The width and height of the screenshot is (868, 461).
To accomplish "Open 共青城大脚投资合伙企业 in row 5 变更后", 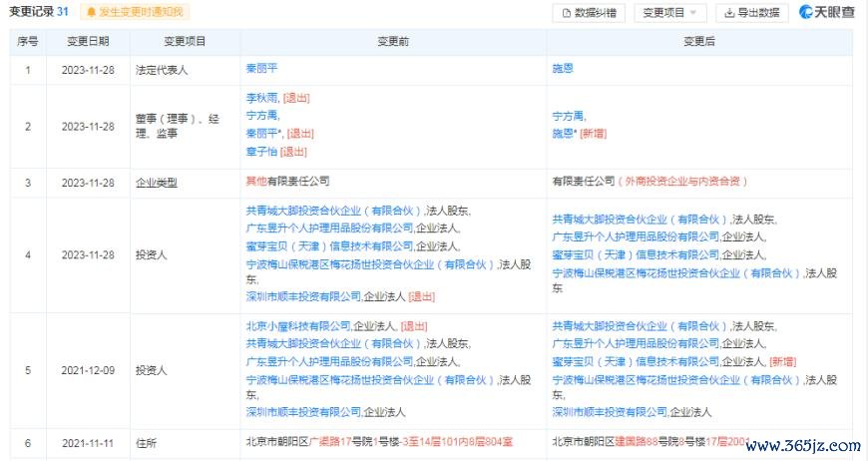I will point(640,326).
